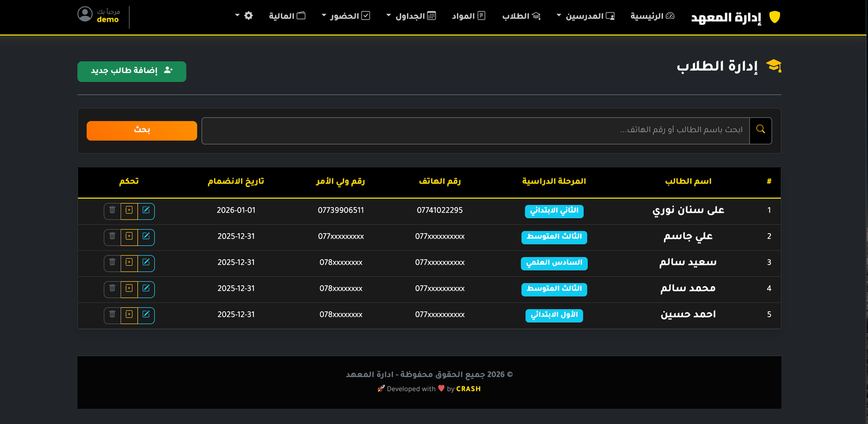The height and width of the screenshot is (424, 868).
Task: Delete student احمد حسين with trash icon
Action: pyautogui.click(x=112, y=314)
